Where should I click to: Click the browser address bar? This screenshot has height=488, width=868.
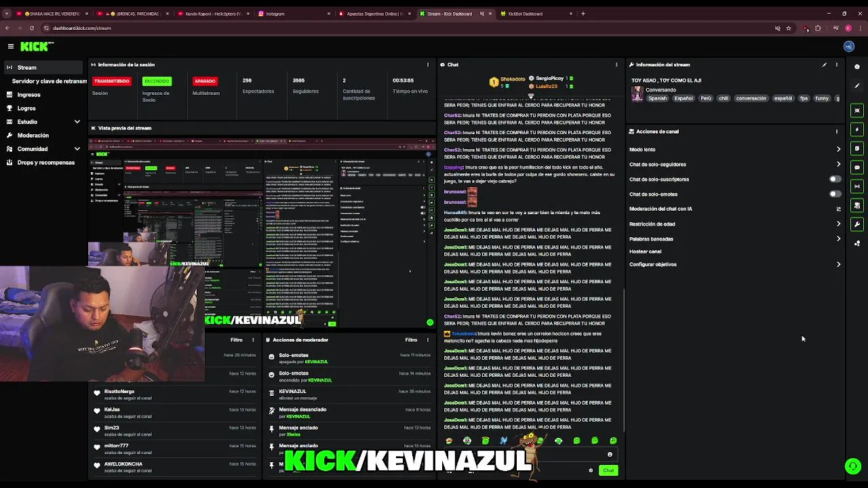(x=407, y=28)
